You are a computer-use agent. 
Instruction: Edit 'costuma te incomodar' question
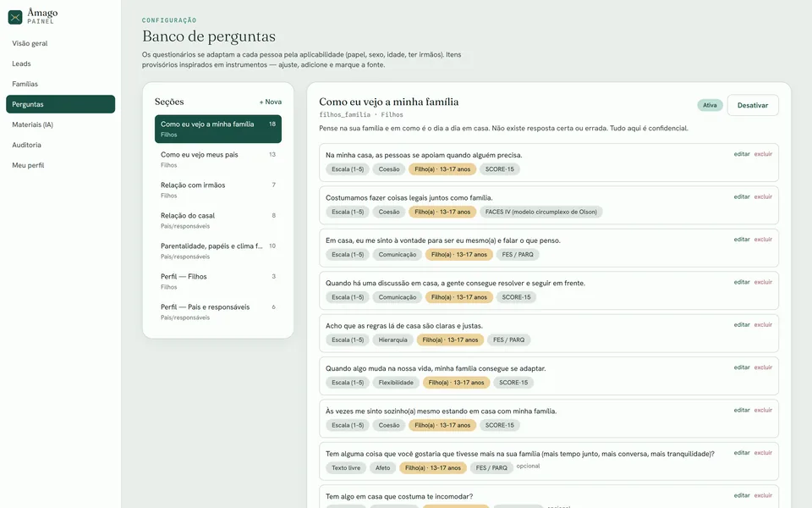pos(742,495)
